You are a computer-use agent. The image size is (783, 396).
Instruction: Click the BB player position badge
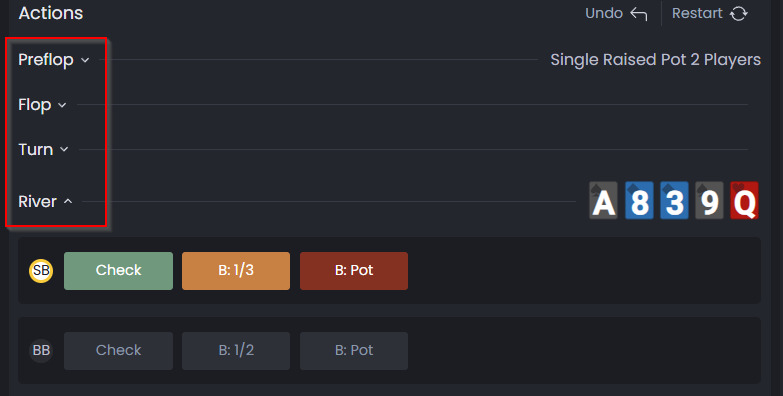click(x=41, y=351)
